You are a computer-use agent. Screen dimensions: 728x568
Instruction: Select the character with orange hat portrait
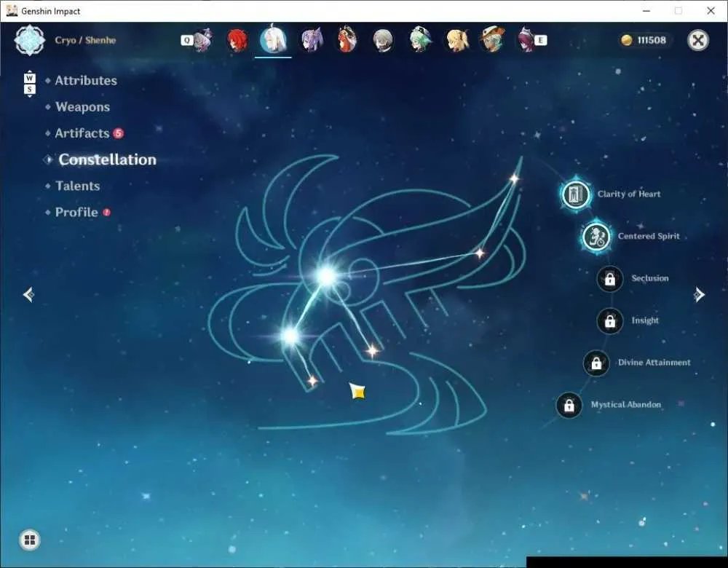492,40
